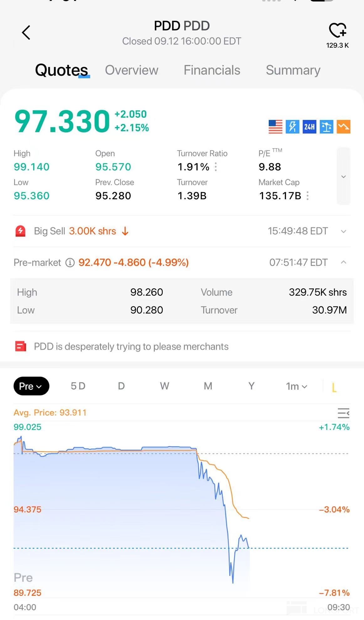Tap the pre-market info circle icon

pyautogui.click(x=70, y=263)
